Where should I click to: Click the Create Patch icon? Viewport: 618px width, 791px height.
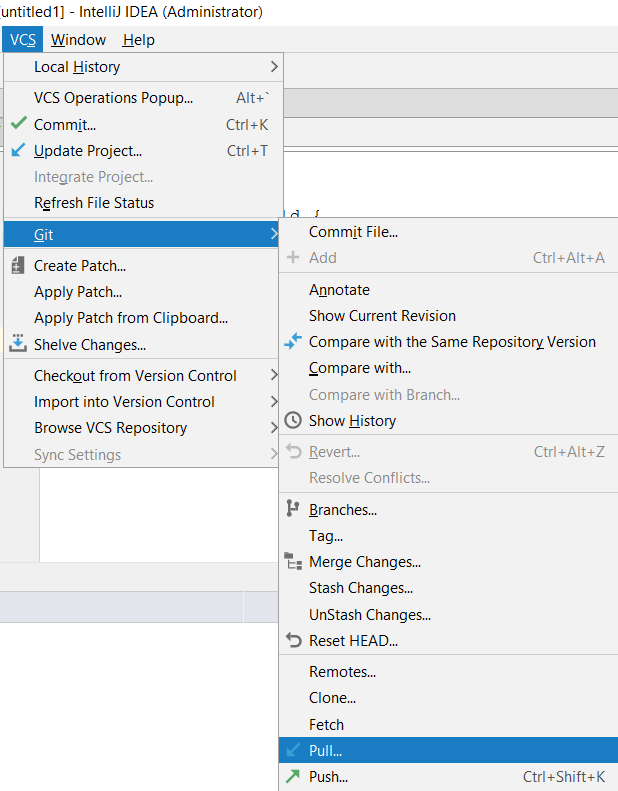click(18, 266)
